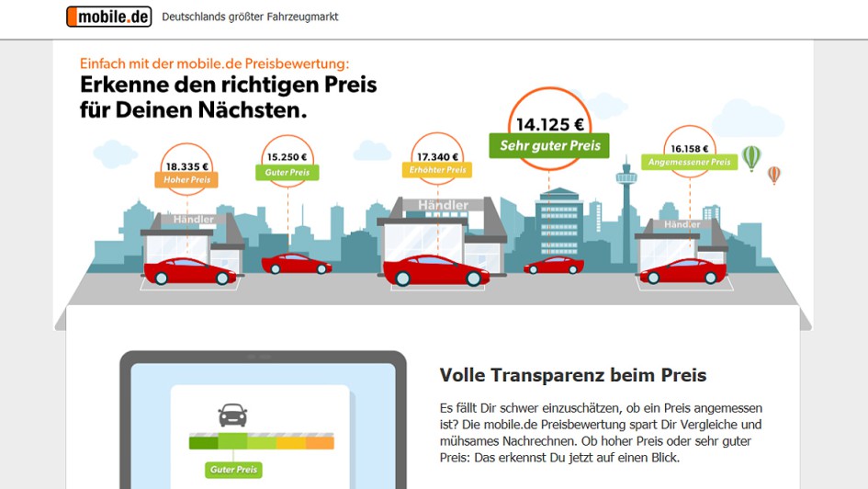Click the TV tower illustration
The width and height of the screenshot is (868, 489).
[x=626, y=210]
